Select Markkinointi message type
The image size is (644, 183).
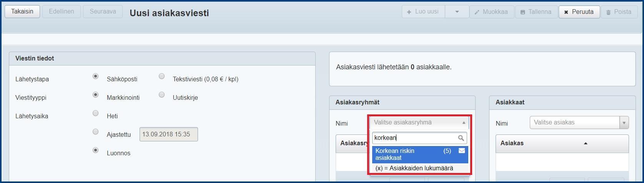tap(96, 95)
